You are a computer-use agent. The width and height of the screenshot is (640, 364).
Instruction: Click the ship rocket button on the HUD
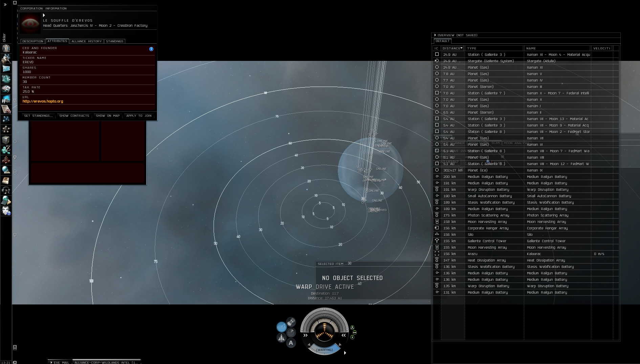tap(281, 338)
